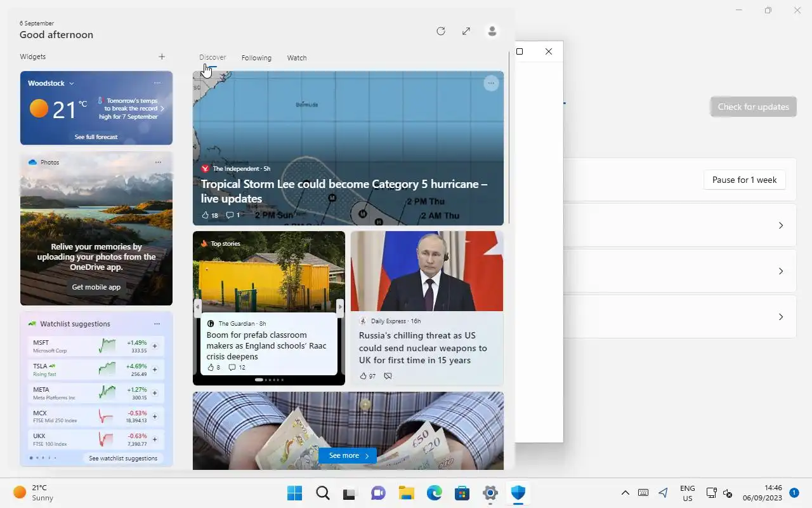Open hurricane story more options
This screenshot has width=812, height=508.
point(491,83)
